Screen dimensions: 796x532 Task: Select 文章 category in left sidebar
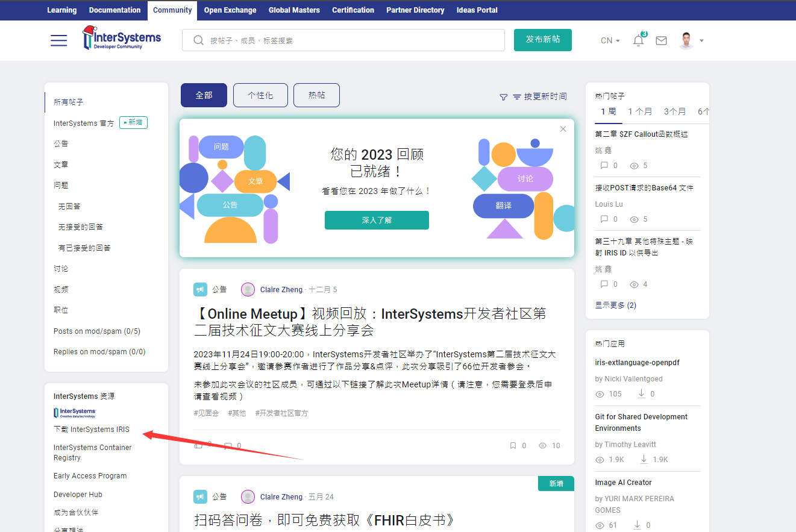coord(61,164)
